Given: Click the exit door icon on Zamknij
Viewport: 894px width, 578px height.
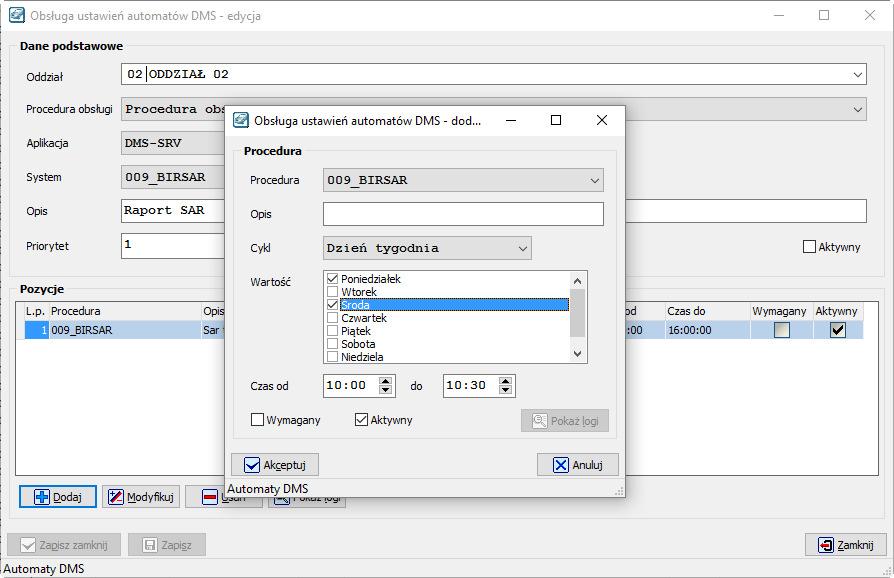Looking at the screenshot, I should coord(825,544).
